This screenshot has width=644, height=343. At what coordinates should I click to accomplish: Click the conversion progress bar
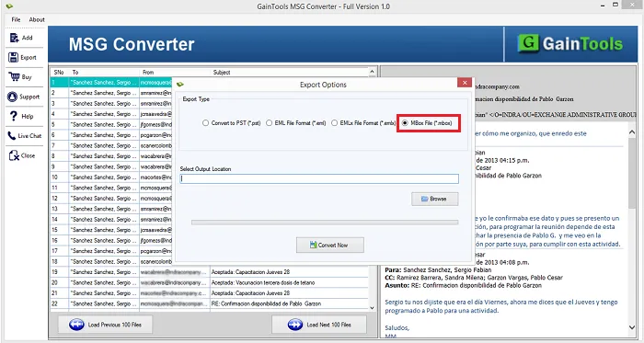(325, 223)
